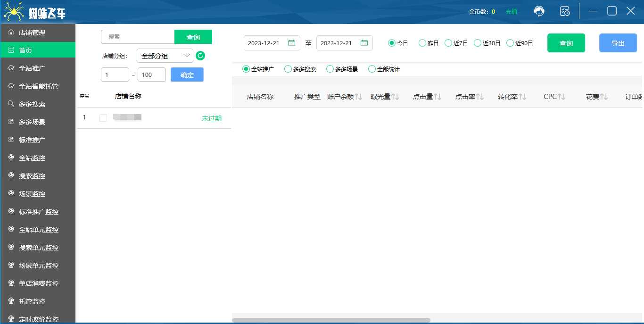
Task: Sort by 账户余额 arrows
Action: (358, 97)
